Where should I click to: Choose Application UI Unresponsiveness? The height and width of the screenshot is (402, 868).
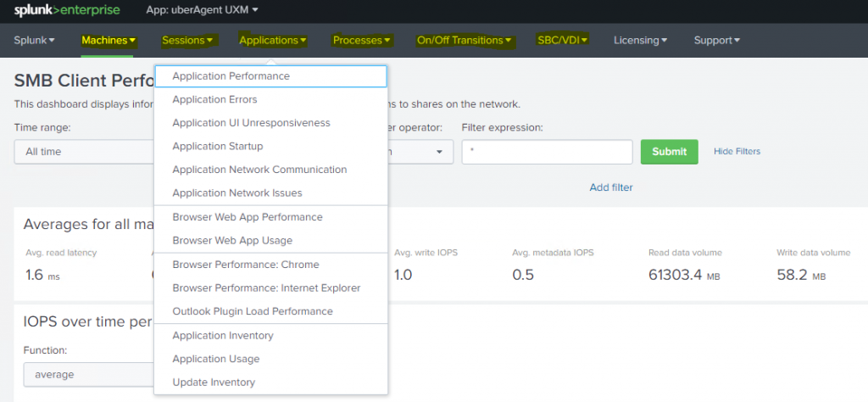[270, 123]
